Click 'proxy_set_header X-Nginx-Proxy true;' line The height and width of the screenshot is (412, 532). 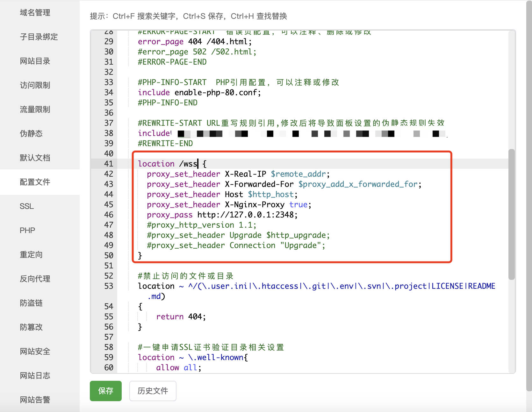click(229, 204)
